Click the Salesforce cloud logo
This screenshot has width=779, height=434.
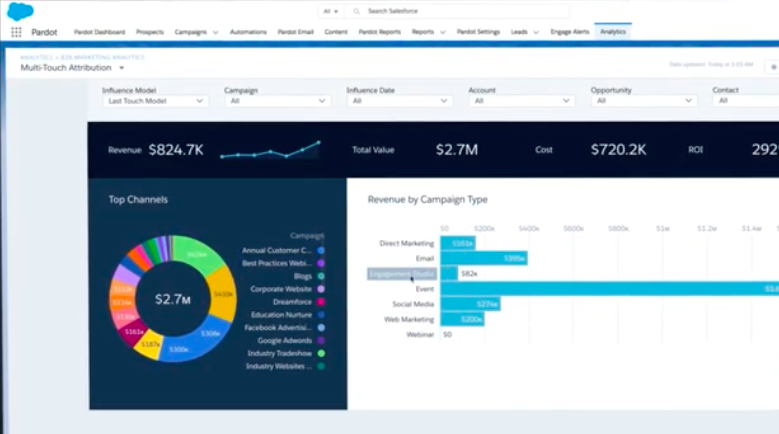(x=20, y=11)
